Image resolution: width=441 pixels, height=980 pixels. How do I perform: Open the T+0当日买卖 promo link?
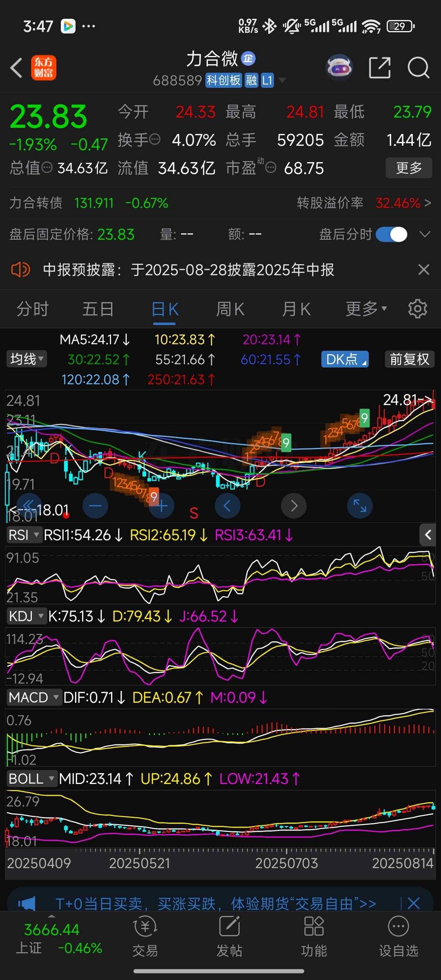216,903
